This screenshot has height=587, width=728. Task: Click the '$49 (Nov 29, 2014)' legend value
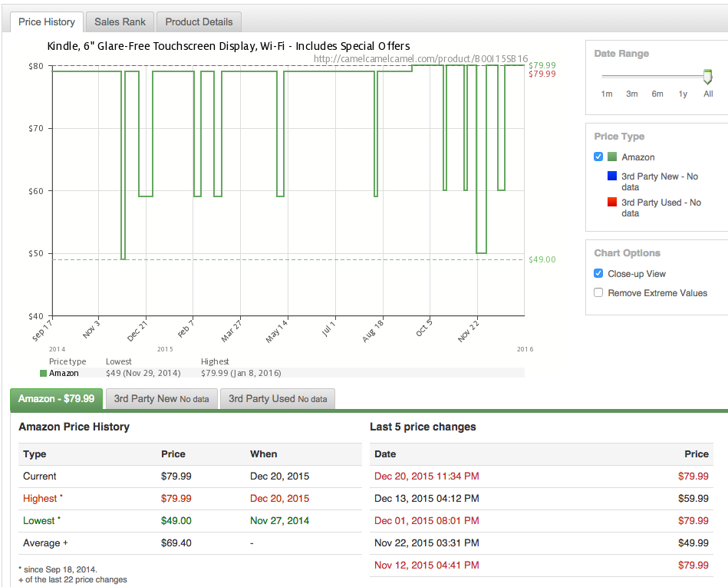point(143,373)
